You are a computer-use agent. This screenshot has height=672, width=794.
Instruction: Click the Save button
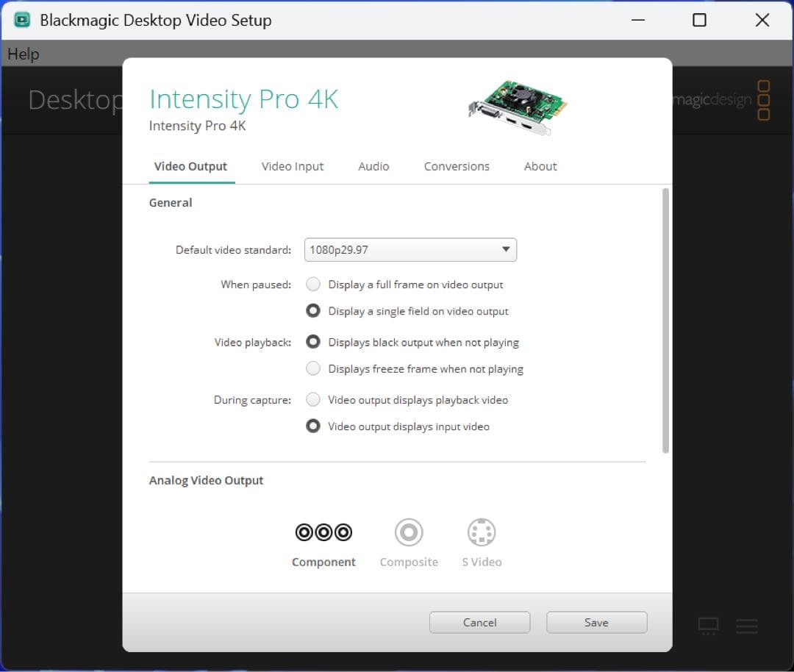coord(596,622)
